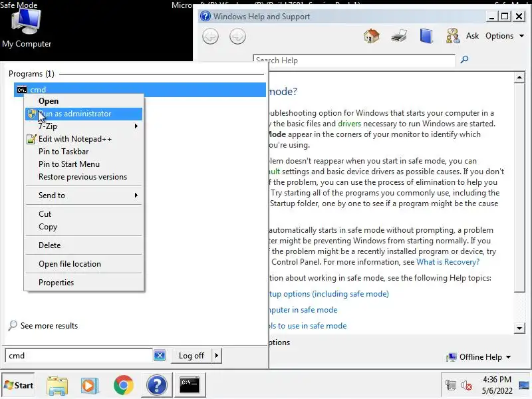Choose Edit with Notepad++

click(x=84, y=139)
